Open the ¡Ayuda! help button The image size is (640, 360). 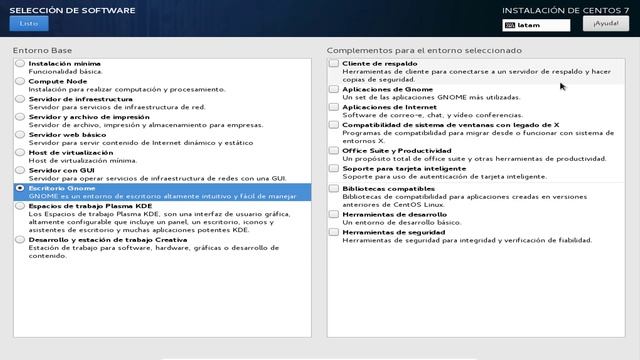tap(606, 23)
